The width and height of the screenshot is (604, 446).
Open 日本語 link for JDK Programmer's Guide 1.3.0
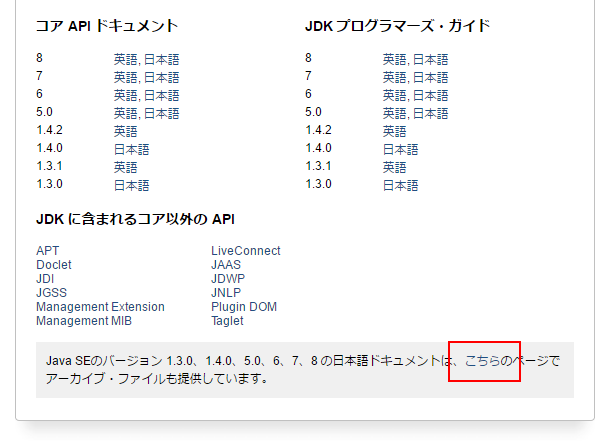[400, 185]
